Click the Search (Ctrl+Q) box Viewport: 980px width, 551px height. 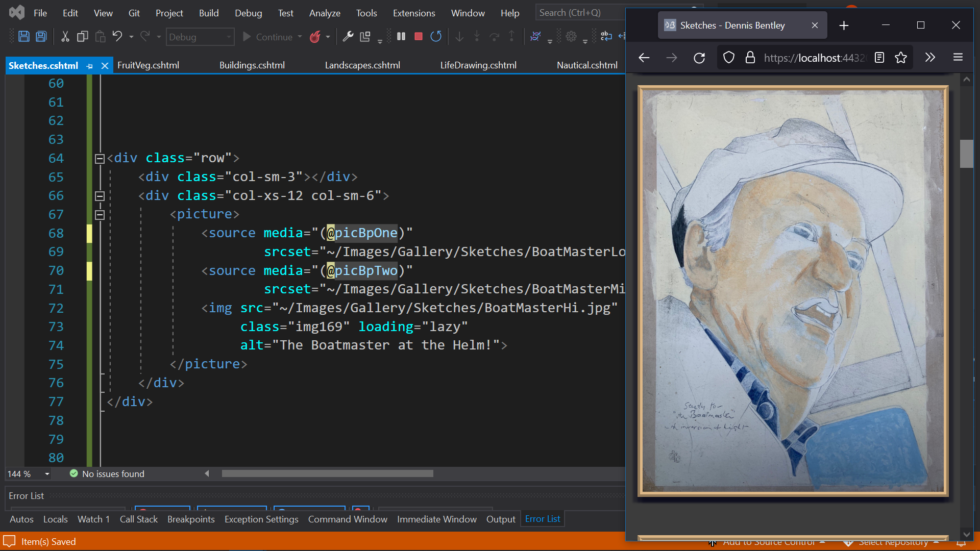coord(580,13)
